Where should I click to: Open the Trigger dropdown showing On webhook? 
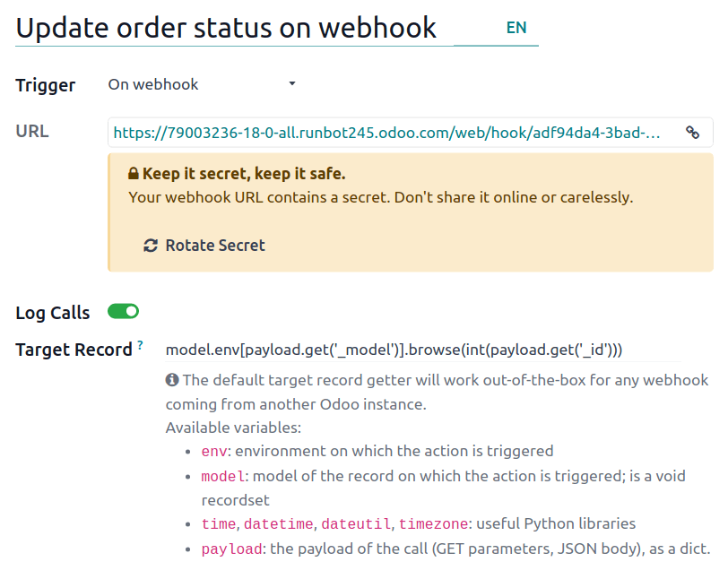[x=202, y=84]
